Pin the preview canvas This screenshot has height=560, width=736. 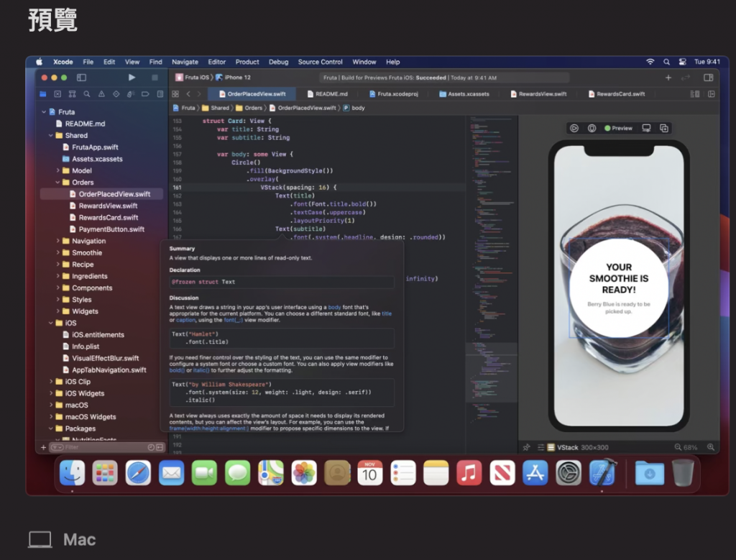click(x=526, y=447)
